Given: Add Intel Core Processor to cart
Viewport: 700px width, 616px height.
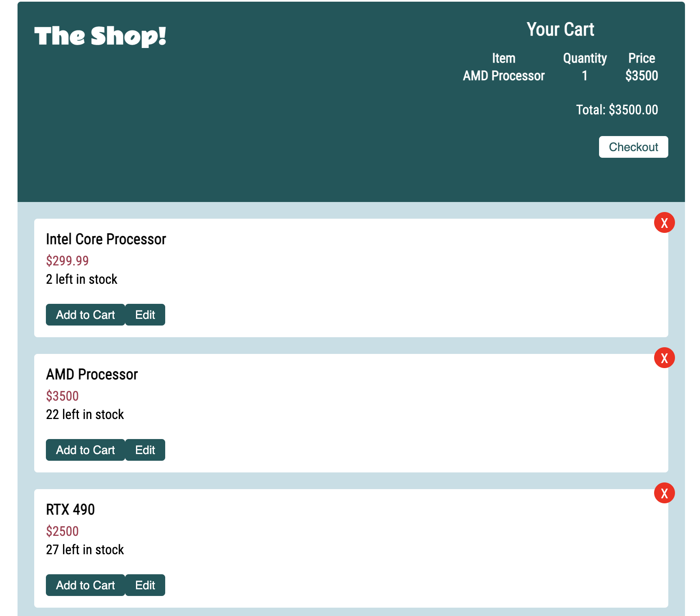Looking at the screenshot, I should 85,315.
